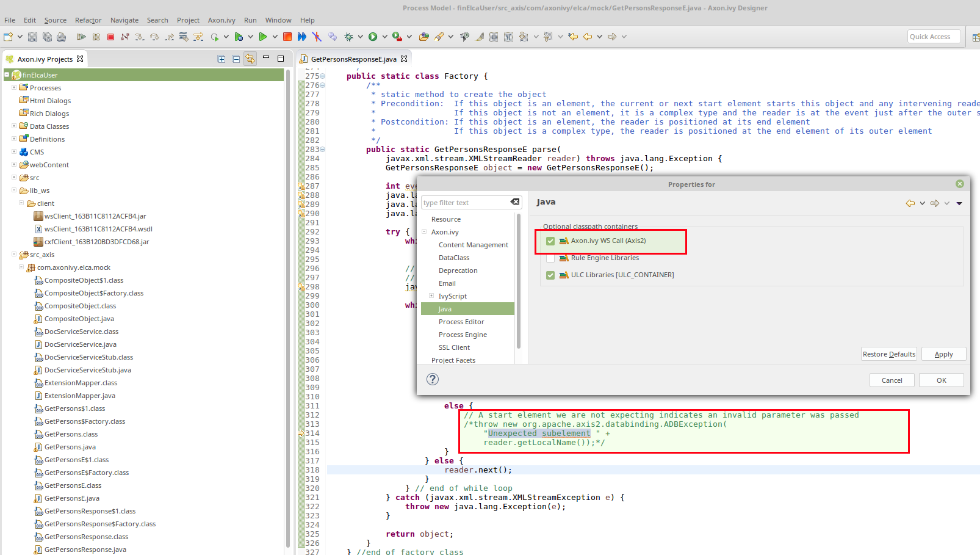This screenshot has height=555, width=980.
Task: Click the Resume debug icon
Action: [81, 37]
